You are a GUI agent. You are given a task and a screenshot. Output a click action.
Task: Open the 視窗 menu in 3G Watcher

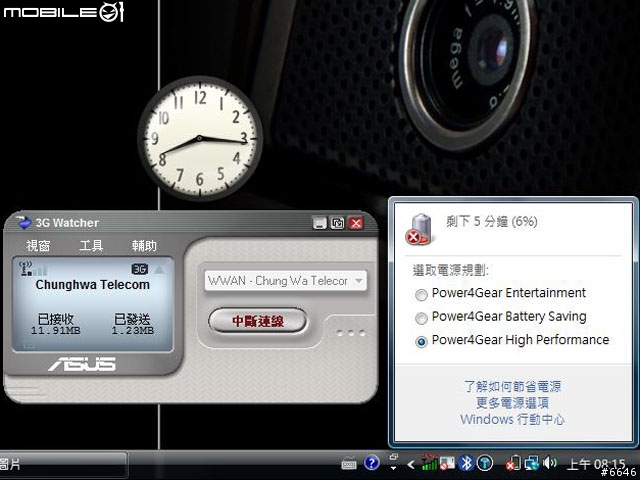click(38, 245)
